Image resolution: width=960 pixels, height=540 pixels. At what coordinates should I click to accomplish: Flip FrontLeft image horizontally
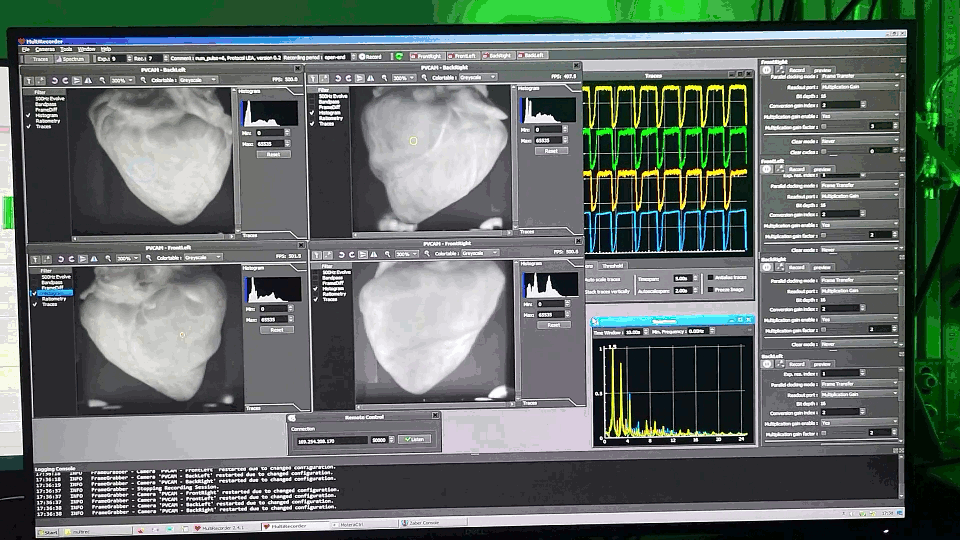83,260
